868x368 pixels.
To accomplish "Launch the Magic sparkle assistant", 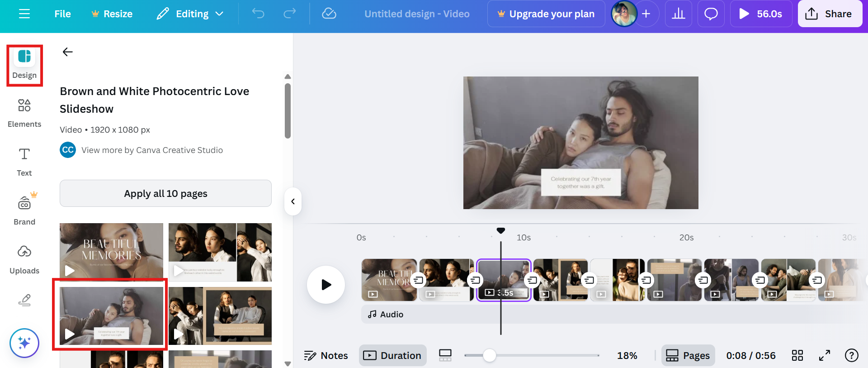I will (x=24, y=343).
